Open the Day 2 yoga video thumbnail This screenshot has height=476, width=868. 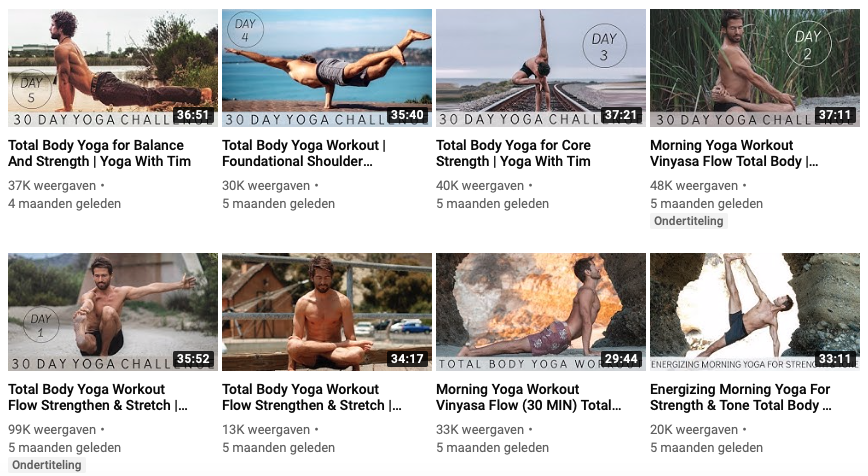click(755, 68)
